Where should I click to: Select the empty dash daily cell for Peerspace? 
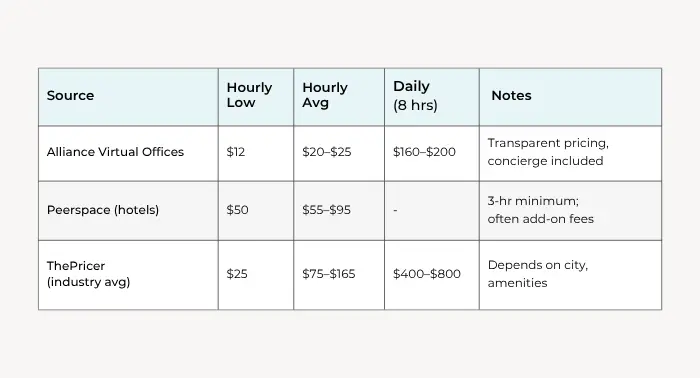click(x=432, y=211)
